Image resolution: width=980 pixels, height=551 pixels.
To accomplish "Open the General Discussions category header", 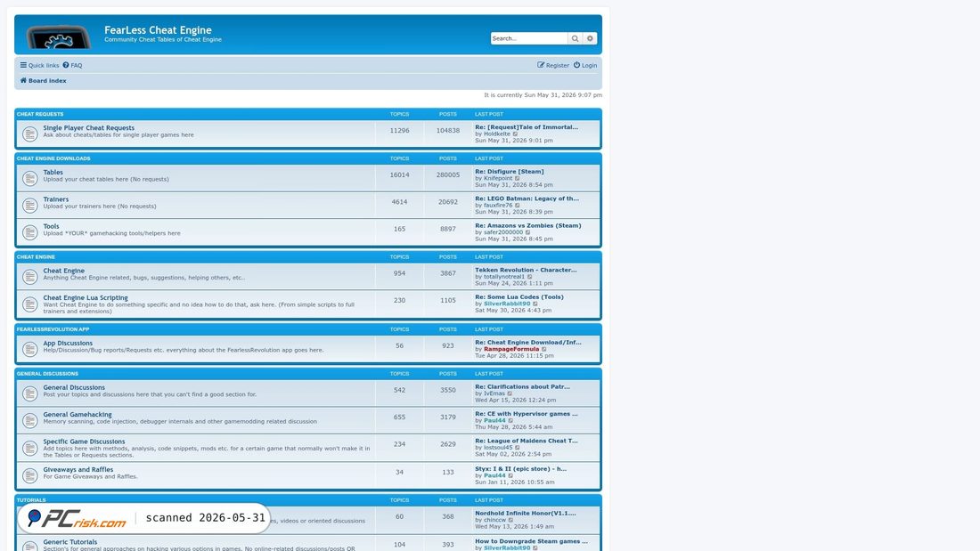I will pos(47,374).
